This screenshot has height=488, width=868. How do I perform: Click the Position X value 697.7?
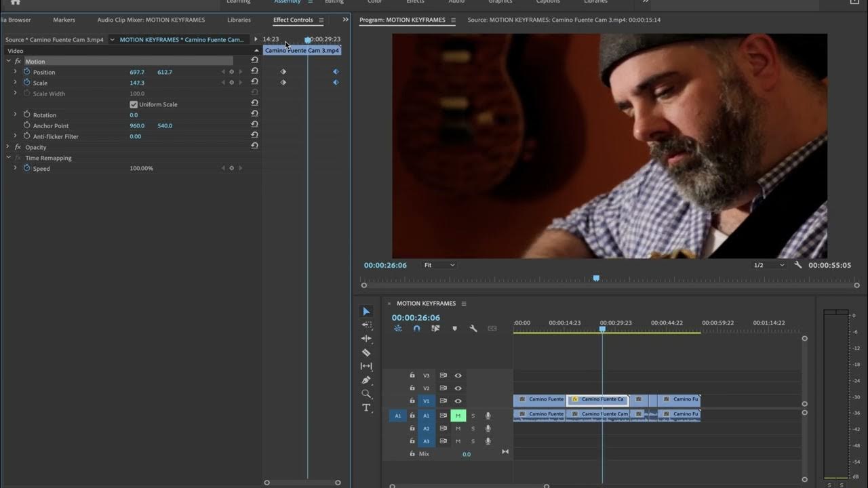click(137, 72)
